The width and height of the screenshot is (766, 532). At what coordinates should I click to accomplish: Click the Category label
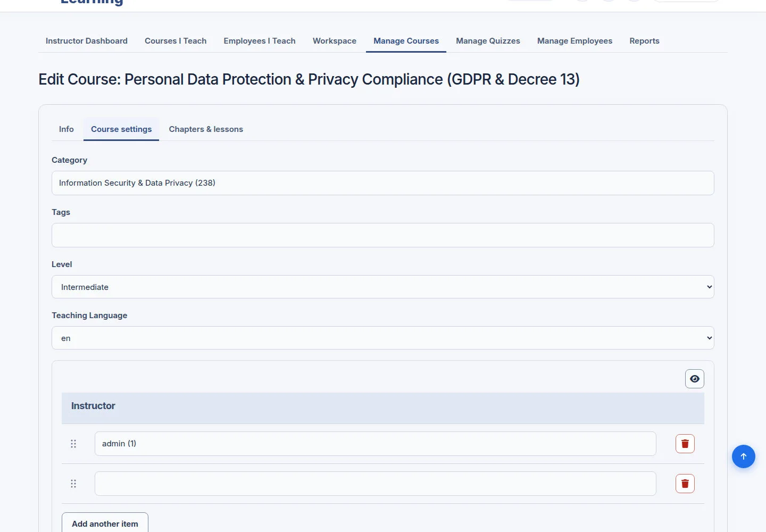69,160
